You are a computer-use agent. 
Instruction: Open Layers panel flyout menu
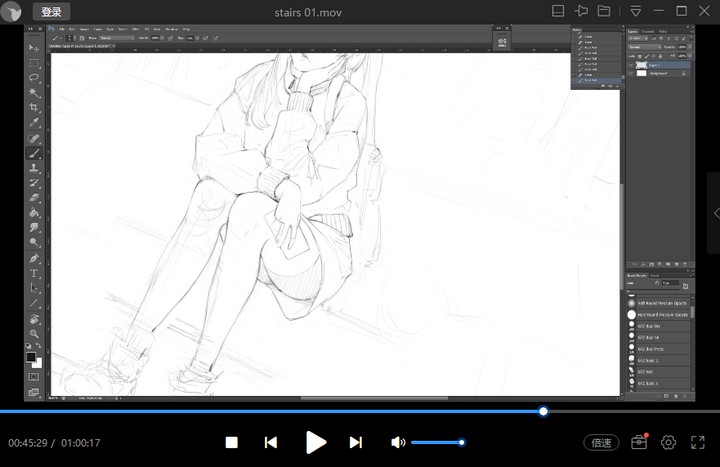click(692, 32)
